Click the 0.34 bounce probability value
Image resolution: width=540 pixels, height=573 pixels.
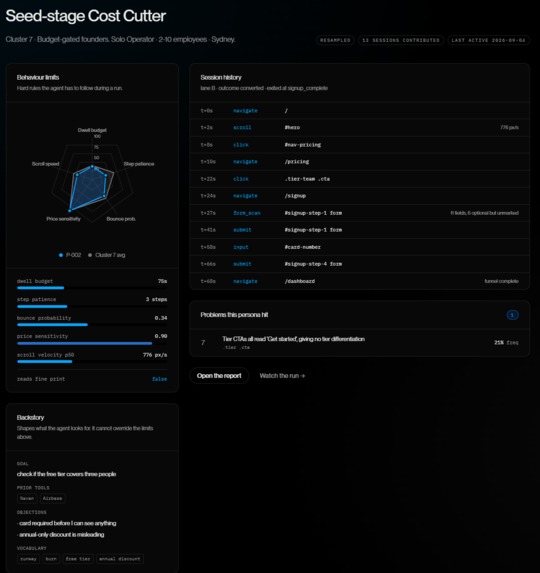click(x=161, y=318)
